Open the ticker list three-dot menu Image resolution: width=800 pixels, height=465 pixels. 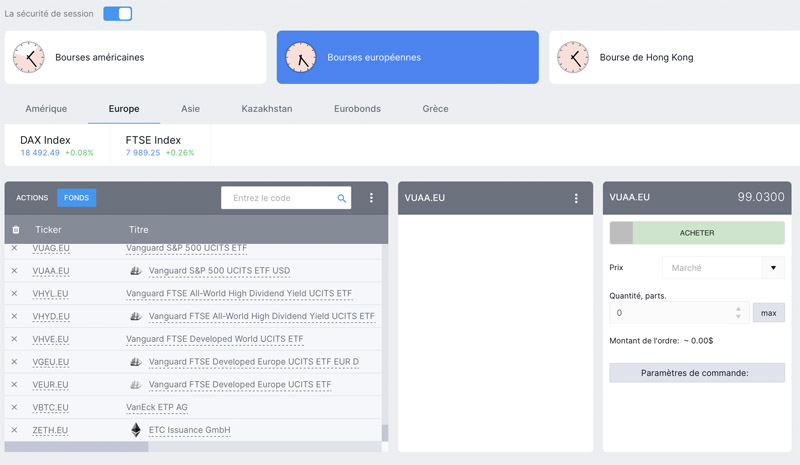(371, 198)
